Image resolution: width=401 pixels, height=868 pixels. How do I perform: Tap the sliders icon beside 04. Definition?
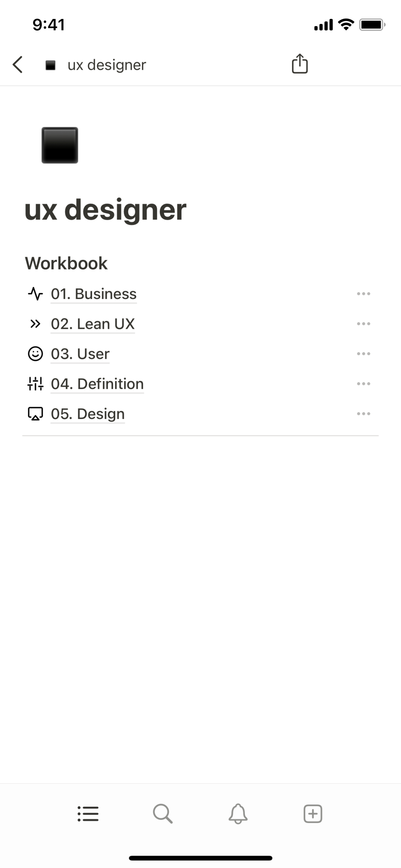pos(35,384)
